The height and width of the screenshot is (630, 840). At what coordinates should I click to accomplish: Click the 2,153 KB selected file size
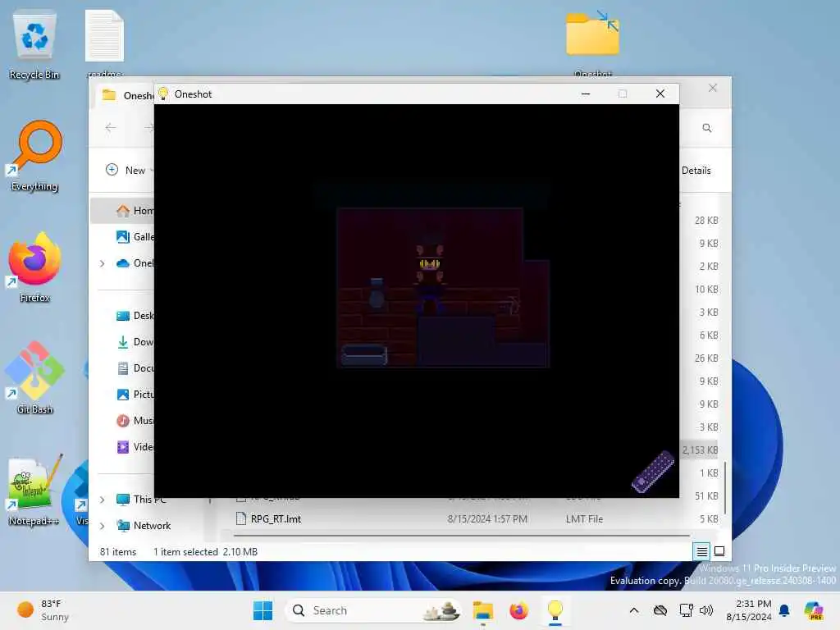pos(700,450)
